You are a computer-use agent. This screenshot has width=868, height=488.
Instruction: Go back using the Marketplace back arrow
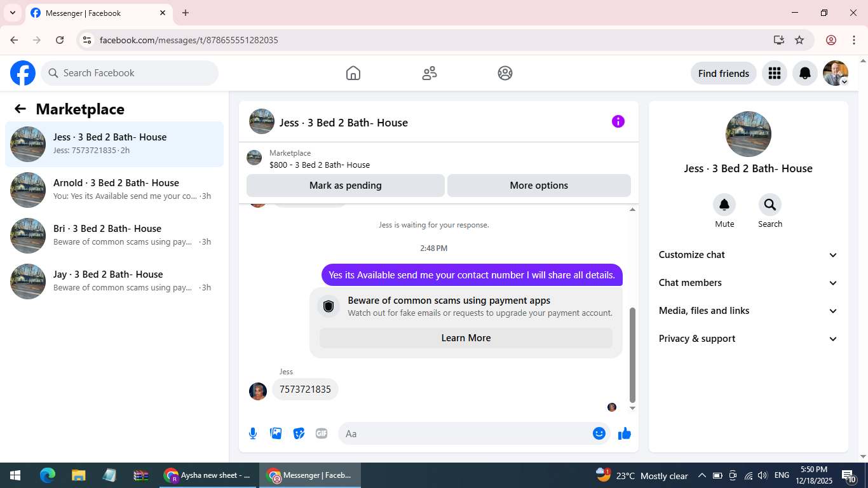(20, 109)
